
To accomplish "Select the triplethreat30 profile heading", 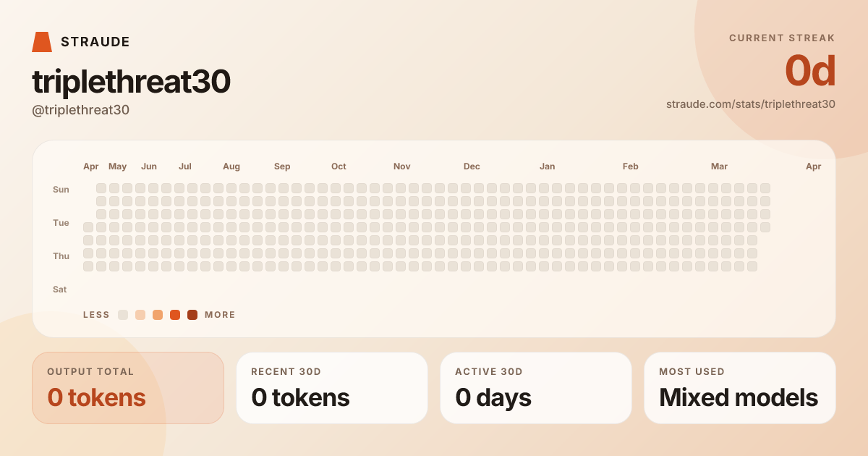I will pos(131,82).
